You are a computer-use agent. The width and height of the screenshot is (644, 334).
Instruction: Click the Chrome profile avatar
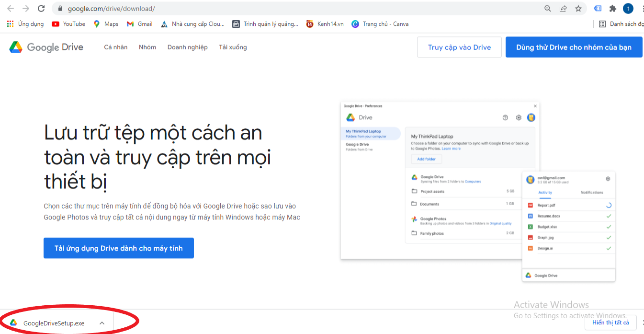click(628, 8)
